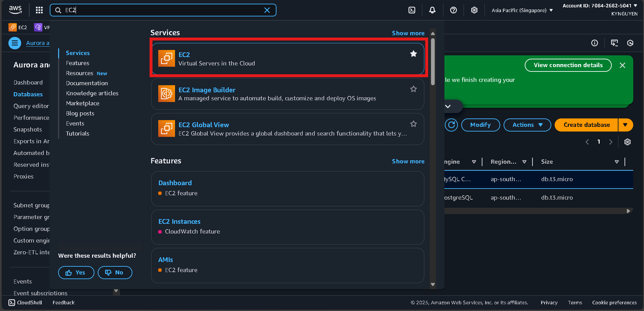Open the Actions dropdown
The width and height of the screenshot is (644, 311).
(527, 125)
